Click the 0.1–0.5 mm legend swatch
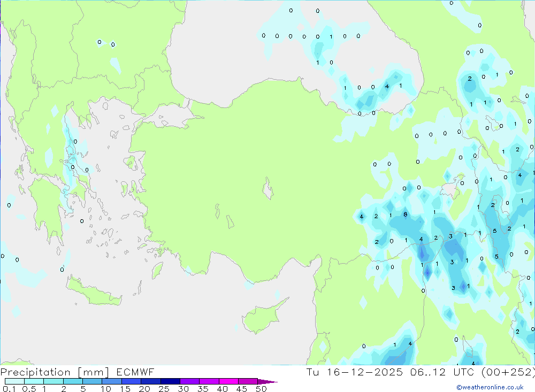The image size is (535, 392). pos(14,381)
